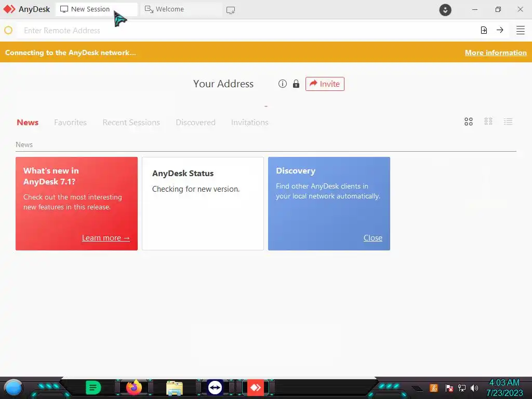Image resolution: width=532 pixels, height=399 pixels.
Task: Click the connect arrow icon
Action: click(500, 30)
